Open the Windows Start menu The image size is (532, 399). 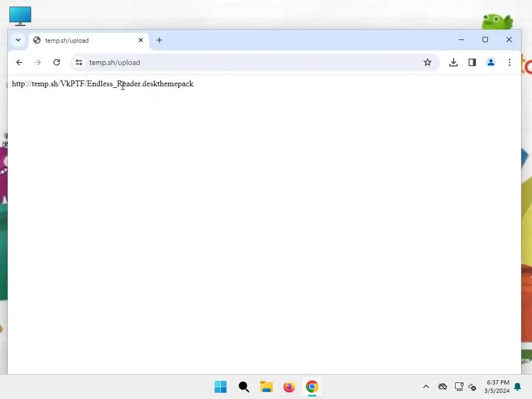[220, 387]
